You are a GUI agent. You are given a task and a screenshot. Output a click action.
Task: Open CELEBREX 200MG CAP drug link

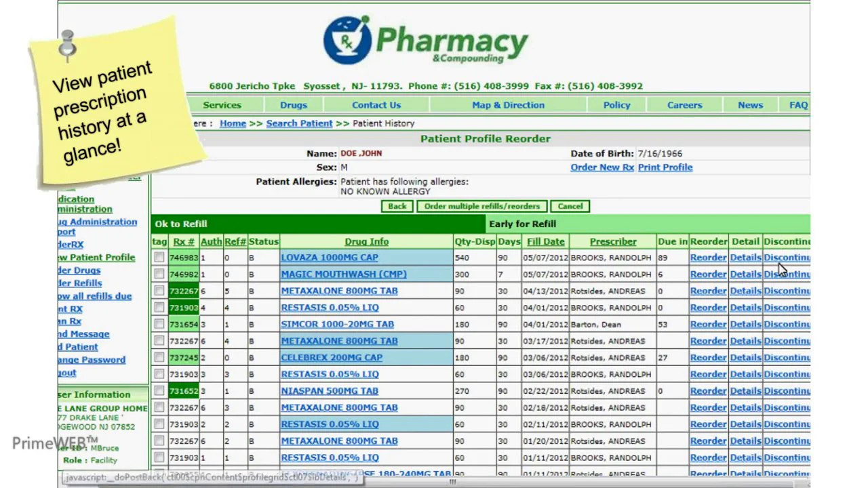pyautogui.click(x=332, y=357)
